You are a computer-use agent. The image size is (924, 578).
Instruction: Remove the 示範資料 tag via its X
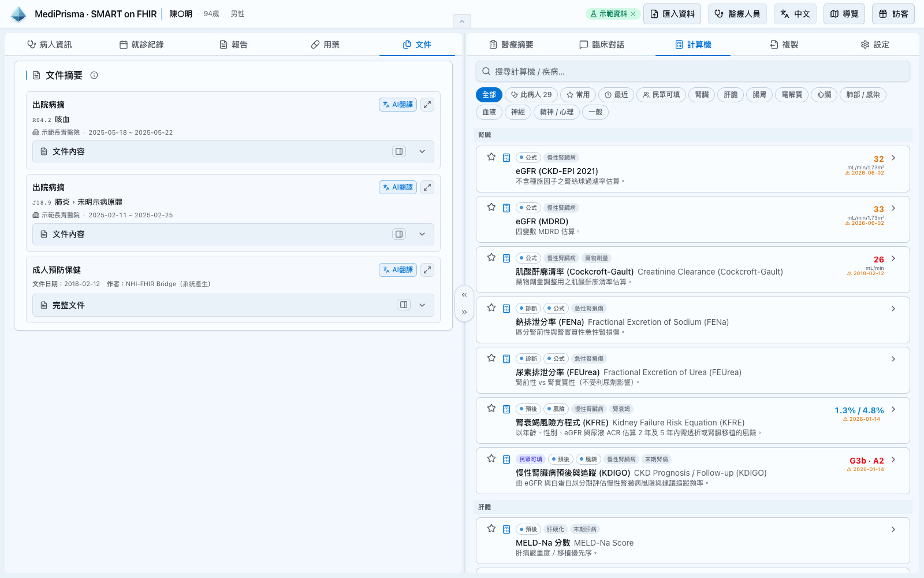click(633, 14)
